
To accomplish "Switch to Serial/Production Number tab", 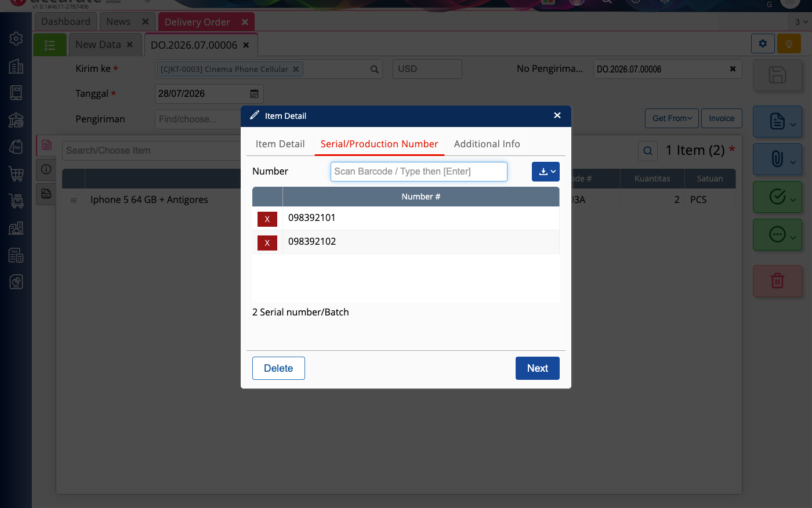I will coord(379,144).
